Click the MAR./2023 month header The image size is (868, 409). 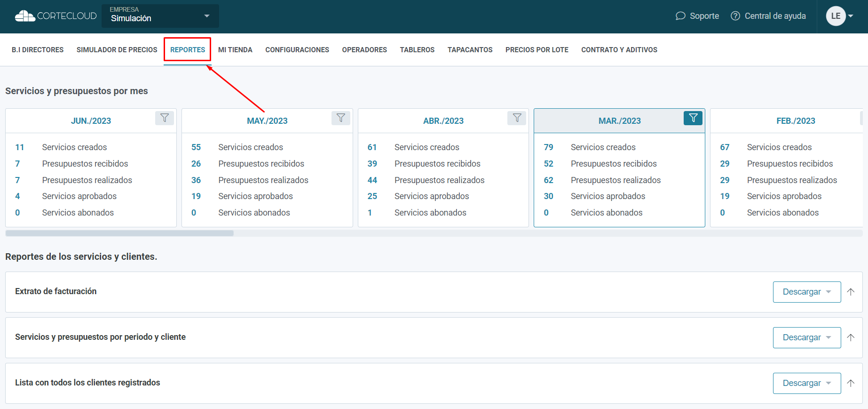pyautogui.click(x=620, y=121)
